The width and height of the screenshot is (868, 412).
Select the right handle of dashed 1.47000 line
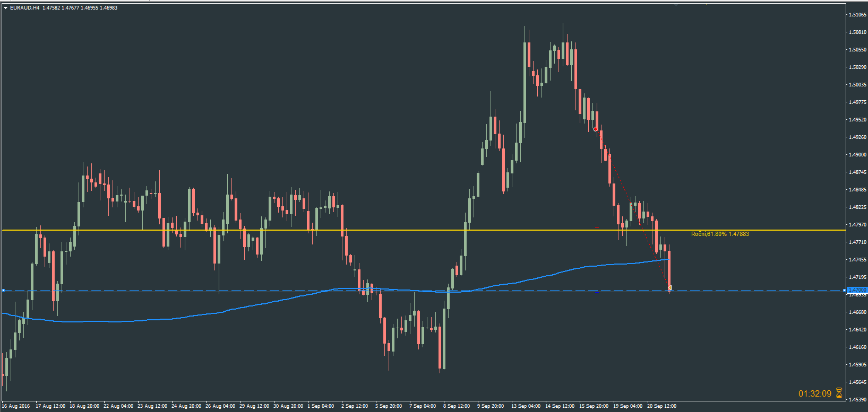(x=845, y=290)
